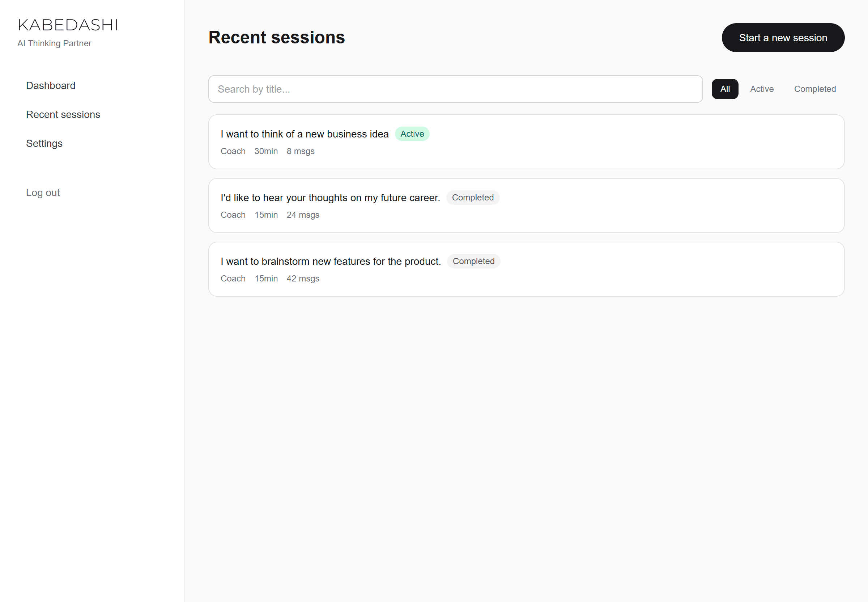Switch to the Active sessions filter
The width and height of the screenshot is (868, 602).
click(x=762, y=89)
